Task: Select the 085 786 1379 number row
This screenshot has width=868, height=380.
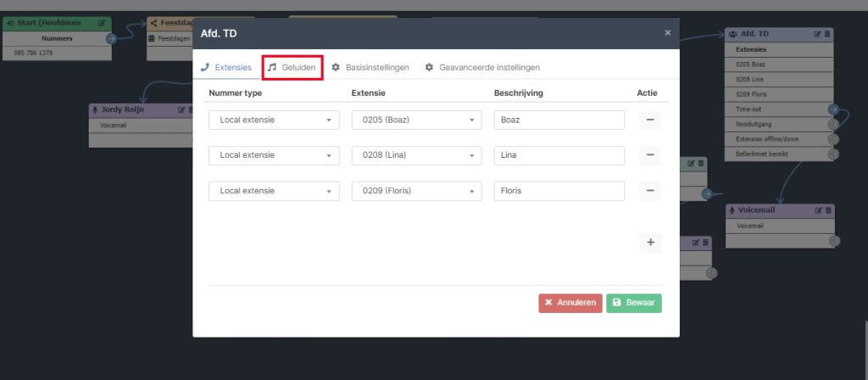Action: tap(57, 53)
